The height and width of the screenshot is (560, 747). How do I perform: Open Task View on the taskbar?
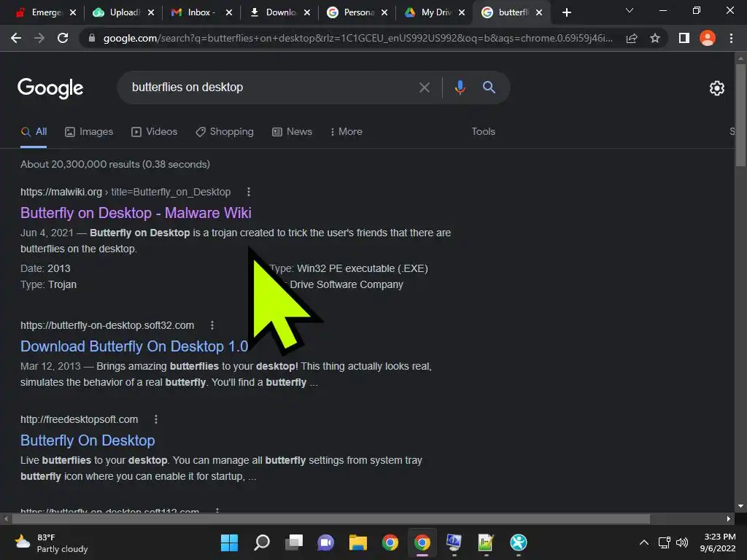(x=294, y=542)
